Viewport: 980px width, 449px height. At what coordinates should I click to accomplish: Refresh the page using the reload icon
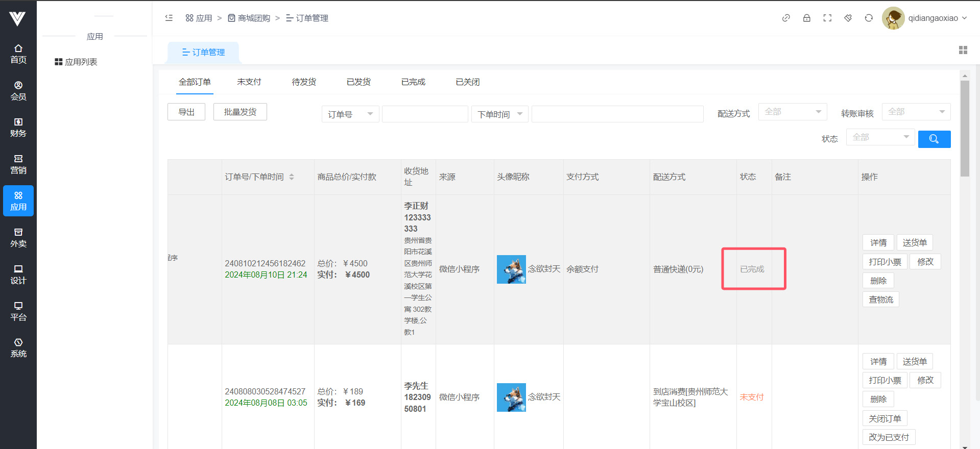click(869, 18)
